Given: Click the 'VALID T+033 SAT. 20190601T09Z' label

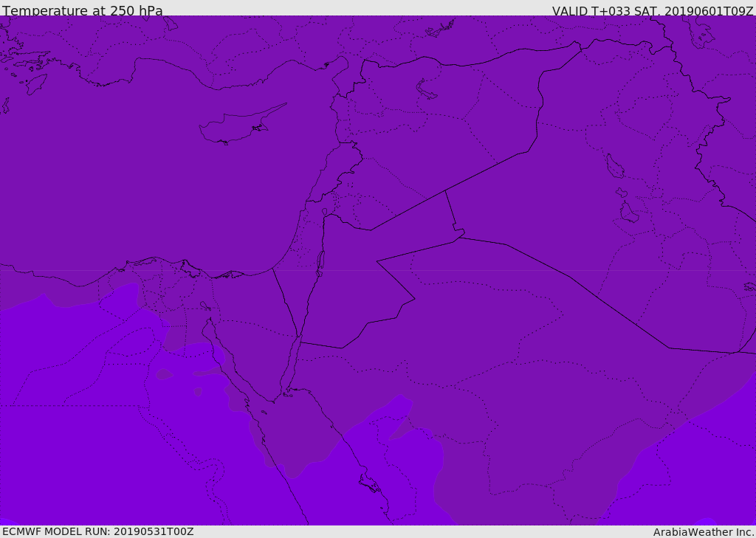Looking at the screenshot, I should 653,11.
